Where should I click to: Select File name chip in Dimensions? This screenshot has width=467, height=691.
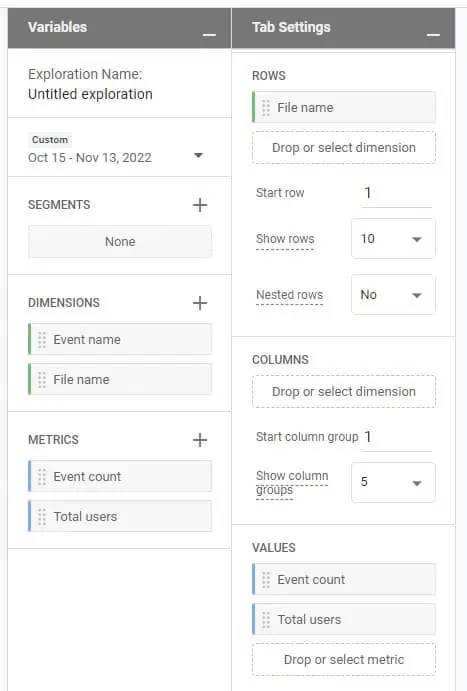(120, 379)
